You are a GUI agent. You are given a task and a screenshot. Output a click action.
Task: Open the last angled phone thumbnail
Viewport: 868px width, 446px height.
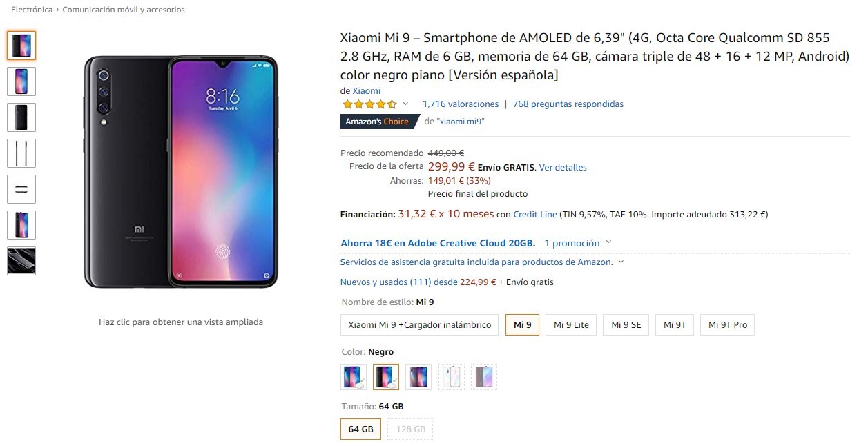coord(21,261)
